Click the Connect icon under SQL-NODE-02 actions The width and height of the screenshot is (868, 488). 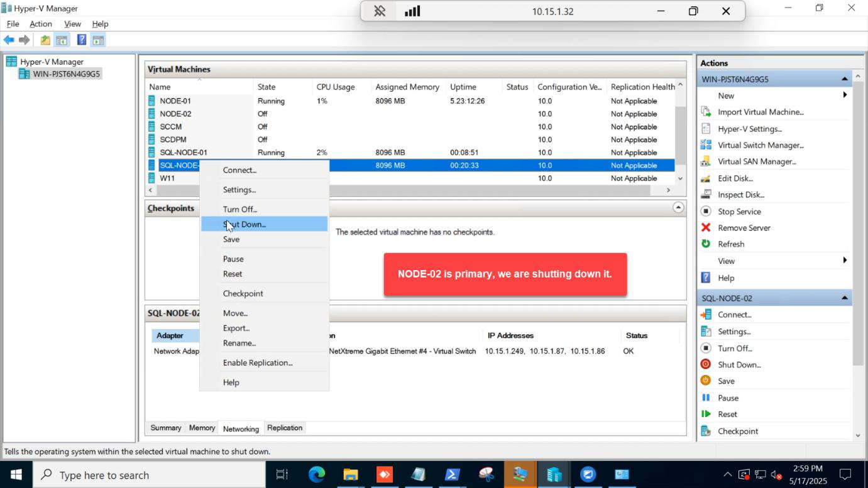[x=706, y=315]
